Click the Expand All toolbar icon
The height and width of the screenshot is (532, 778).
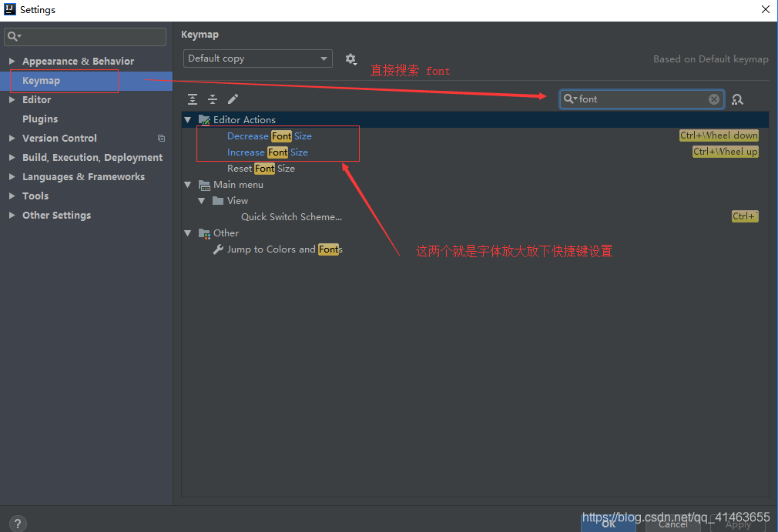click(193, 99)
